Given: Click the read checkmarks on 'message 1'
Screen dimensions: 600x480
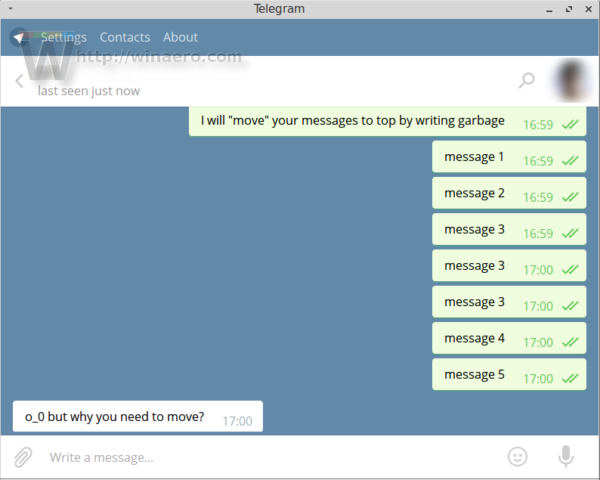Looking at the screenshot, I should (570, 161).
